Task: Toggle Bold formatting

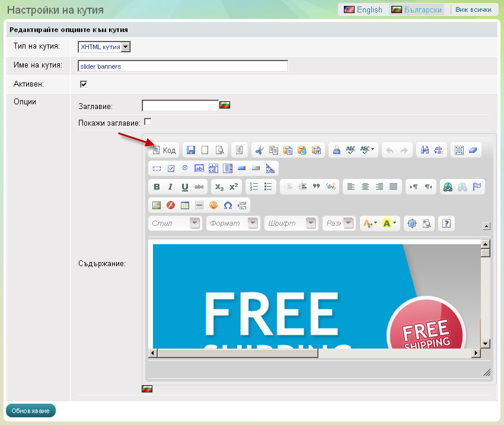Action: coord(157,187)
